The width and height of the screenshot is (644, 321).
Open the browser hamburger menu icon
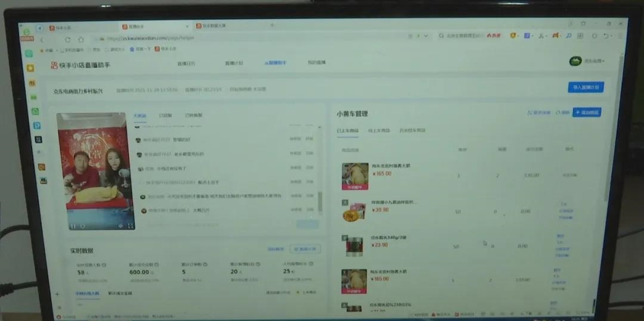coord(620,36)
